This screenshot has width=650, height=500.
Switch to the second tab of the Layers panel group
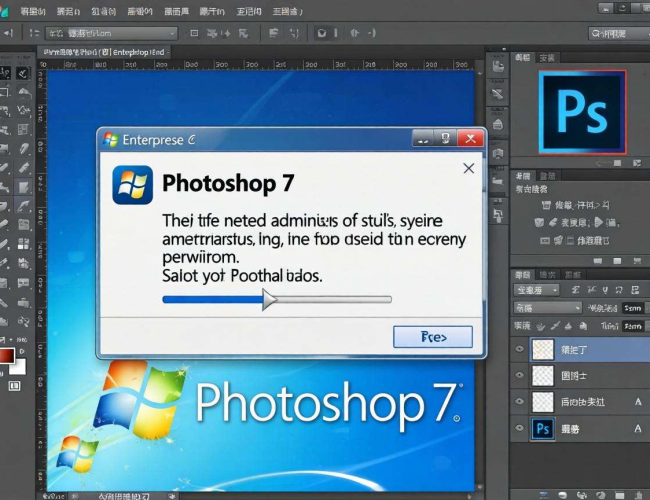547,274
